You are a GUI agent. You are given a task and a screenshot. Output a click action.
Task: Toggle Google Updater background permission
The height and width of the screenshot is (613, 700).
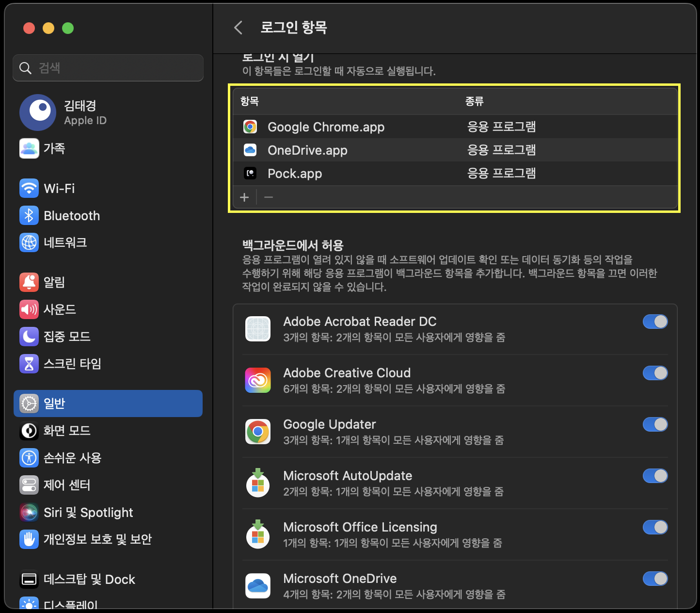coord(655,424)
